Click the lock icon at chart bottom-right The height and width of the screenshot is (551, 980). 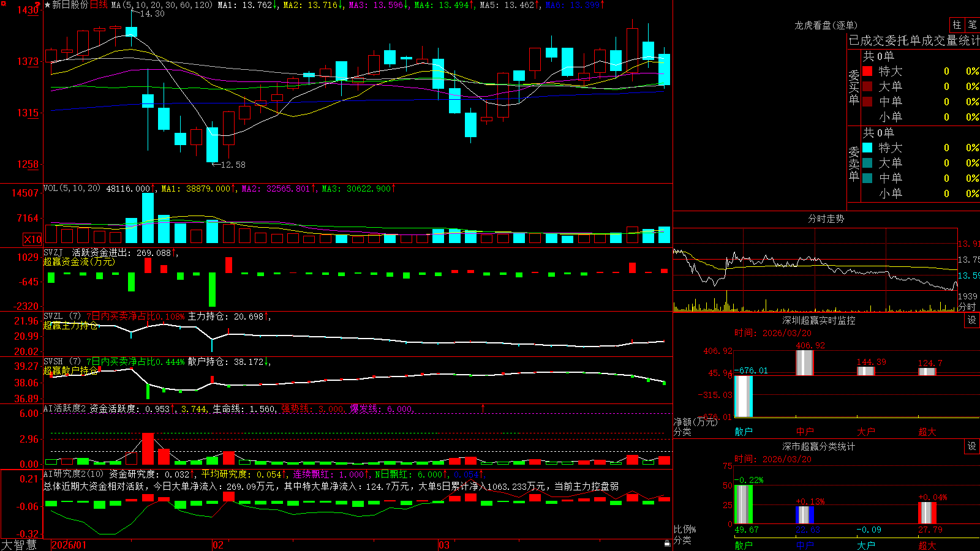(x=667, y=543)
